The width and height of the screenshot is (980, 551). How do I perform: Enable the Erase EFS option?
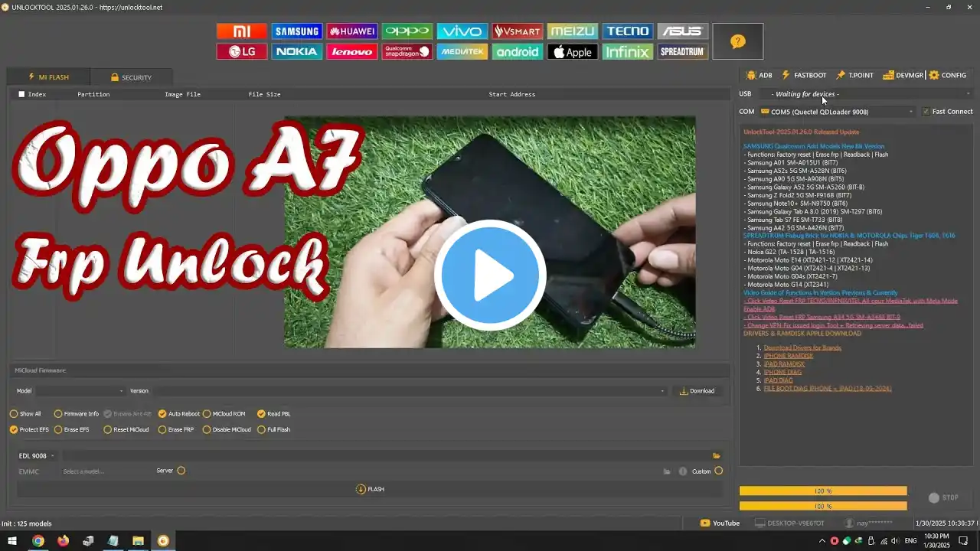click(72, 430)
